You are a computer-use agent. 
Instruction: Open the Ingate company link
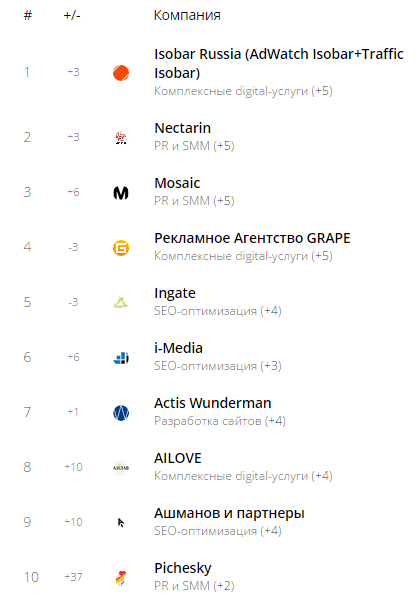coord(175,294)
